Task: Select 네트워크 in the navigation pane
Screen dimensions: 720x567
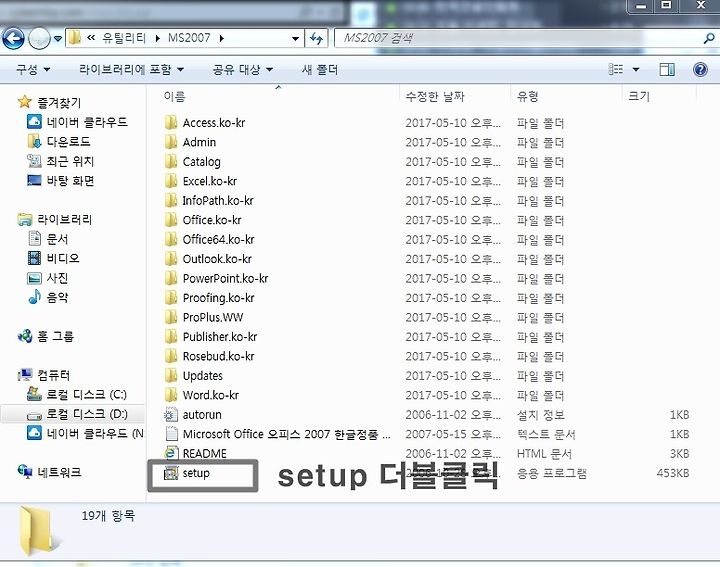Action: pyautogui.click(x=59, y=472)
